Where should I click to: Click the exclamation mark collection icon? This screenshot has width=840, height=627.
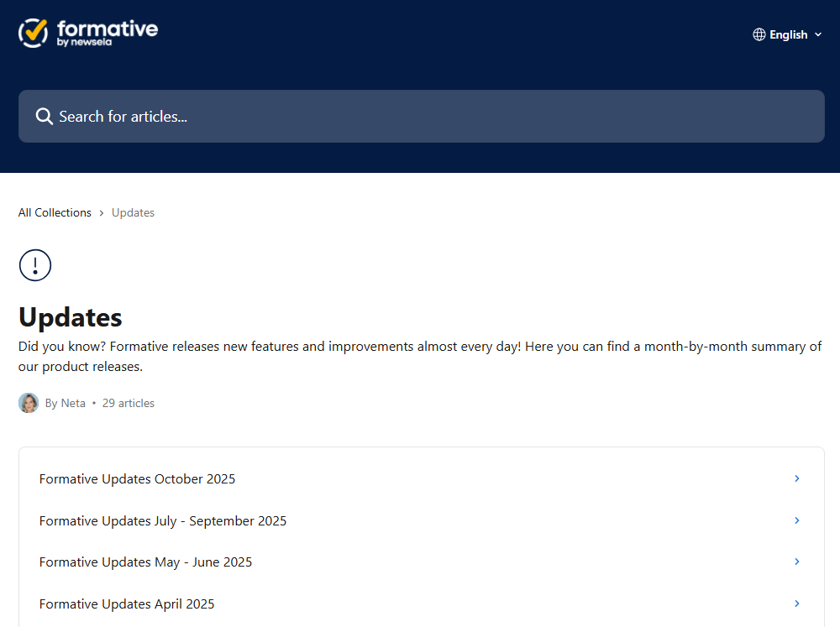coord(34,265)
